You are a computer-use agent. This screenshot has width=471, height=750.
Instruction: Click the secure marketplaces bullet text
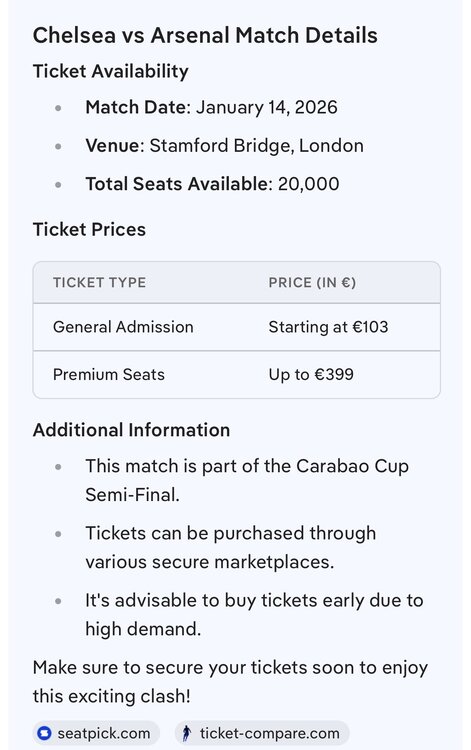(230, 547)
